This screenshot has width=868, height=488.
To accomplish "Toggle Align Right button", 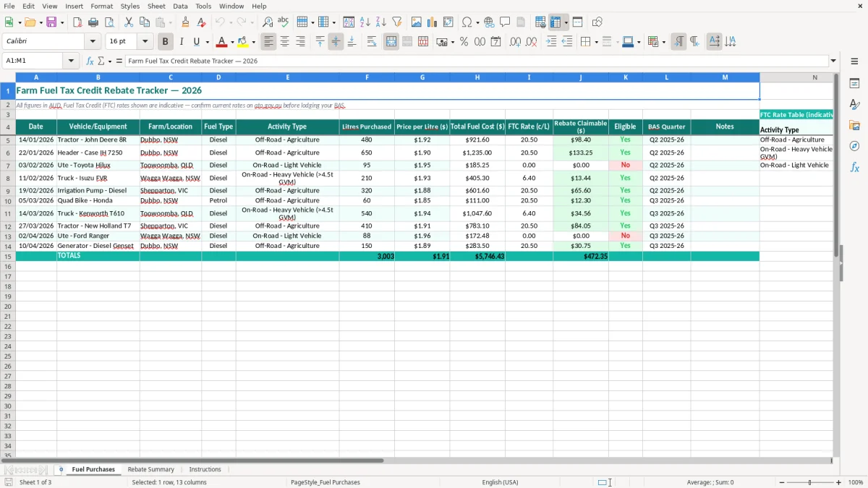I will click(x=300, y=42).
